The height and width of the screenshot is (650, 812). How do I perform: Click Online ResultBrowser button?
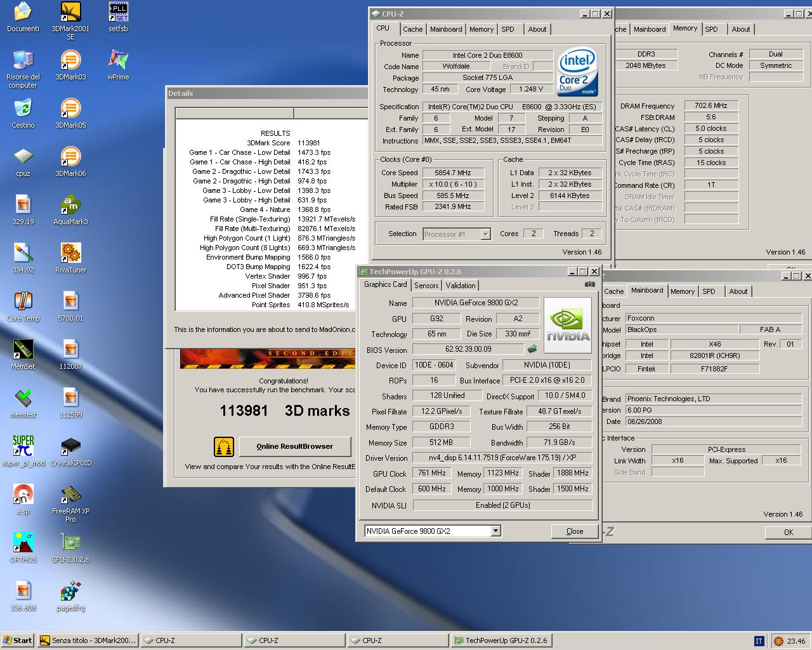point(295,446)
